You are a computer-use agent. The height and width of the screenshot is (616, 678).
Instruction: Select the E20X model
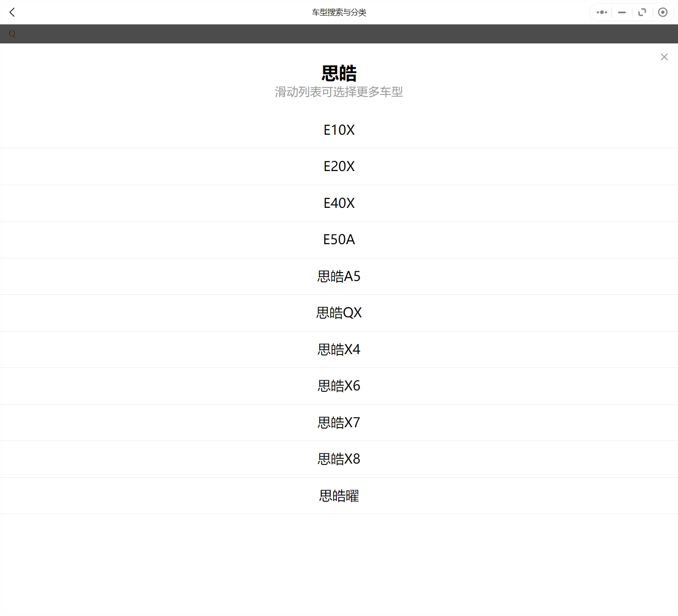point(339,167)
